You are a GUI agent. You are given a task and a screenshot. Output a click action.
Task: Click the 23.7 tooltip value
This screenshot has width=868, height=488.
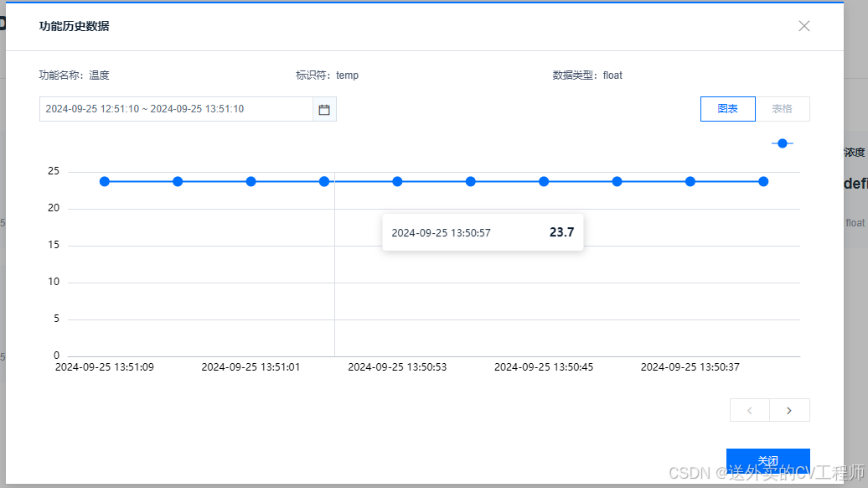[x=561, y=232]
